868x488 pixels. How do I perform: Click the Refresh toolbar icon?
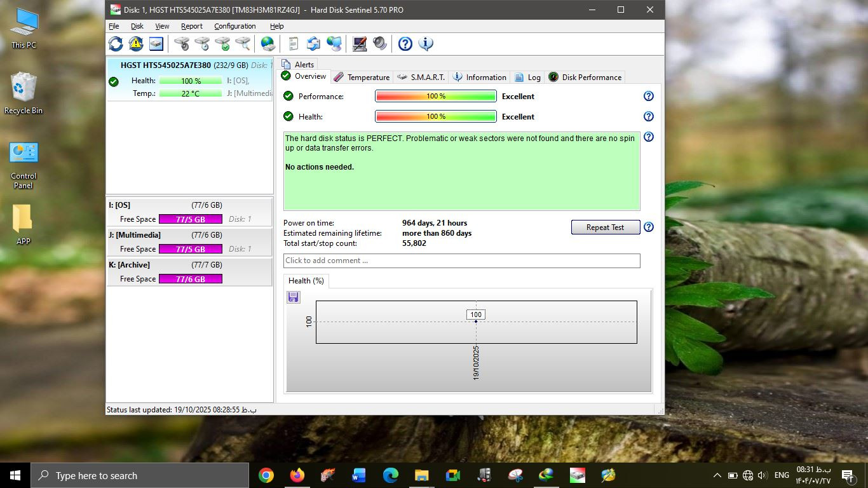pyautogui.click(x=116, y=44)
